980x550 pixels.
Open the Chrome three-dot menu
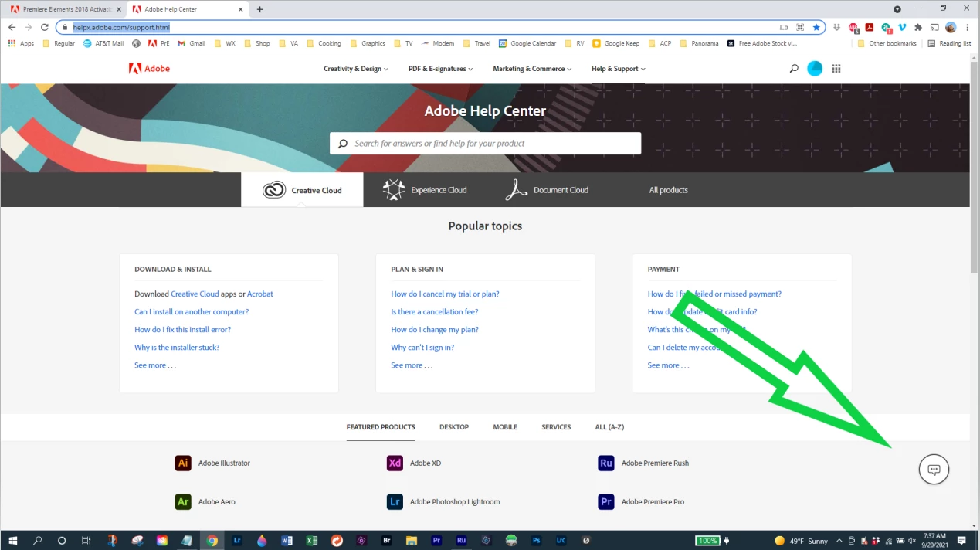pyautogui.click(x=968, y=27)
